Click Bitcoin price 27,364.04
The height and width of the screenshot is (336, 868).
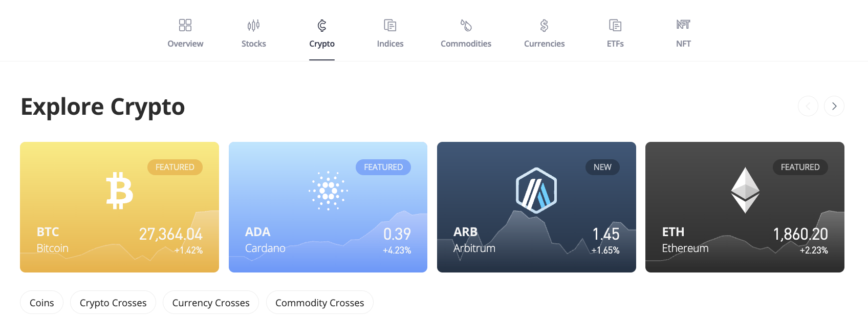(x=171, y=234)
